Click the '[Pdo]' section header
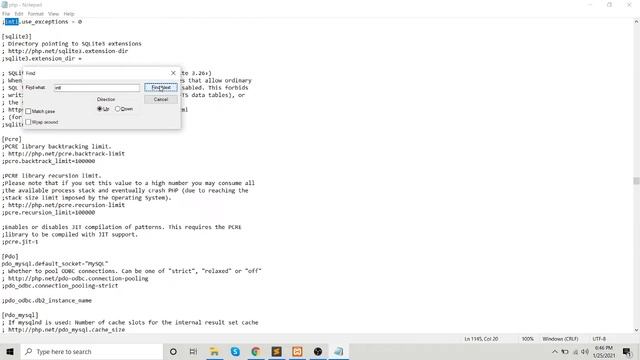The image size is (640, 360). tap(10, 257)
